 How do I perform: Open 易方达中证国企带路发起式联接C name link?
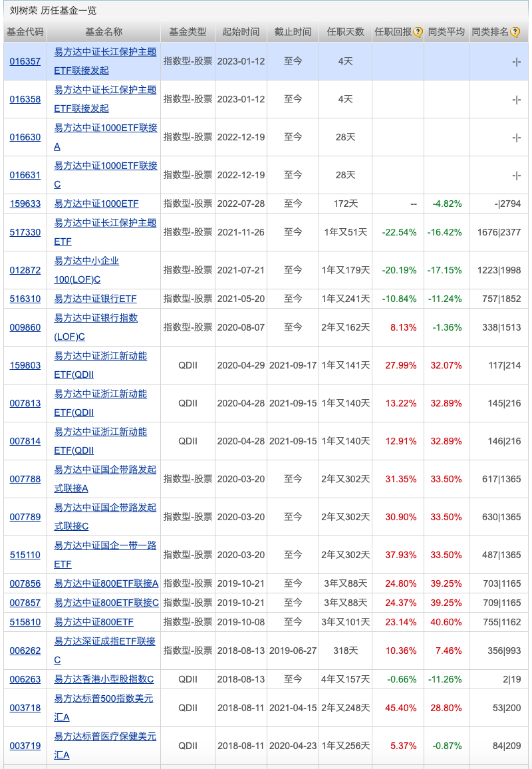coord(105,517)
